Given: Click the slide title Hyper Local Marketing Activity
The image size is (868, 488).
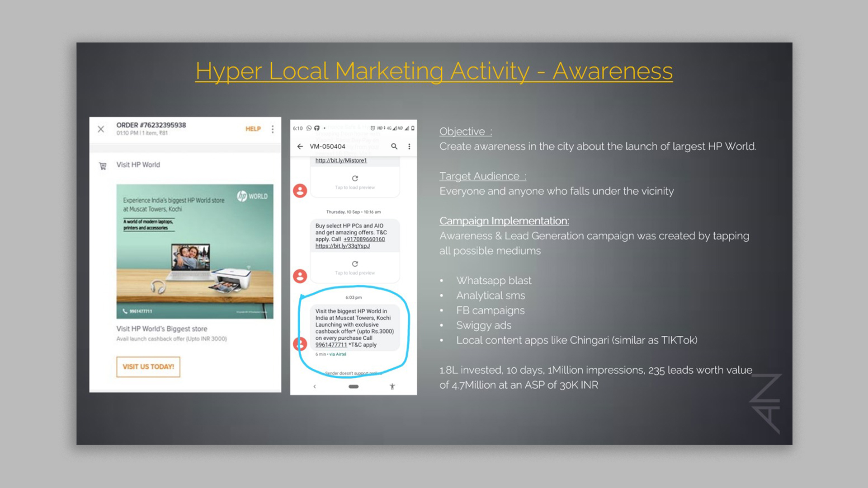Looking at the screenshot, I should 434,71.
